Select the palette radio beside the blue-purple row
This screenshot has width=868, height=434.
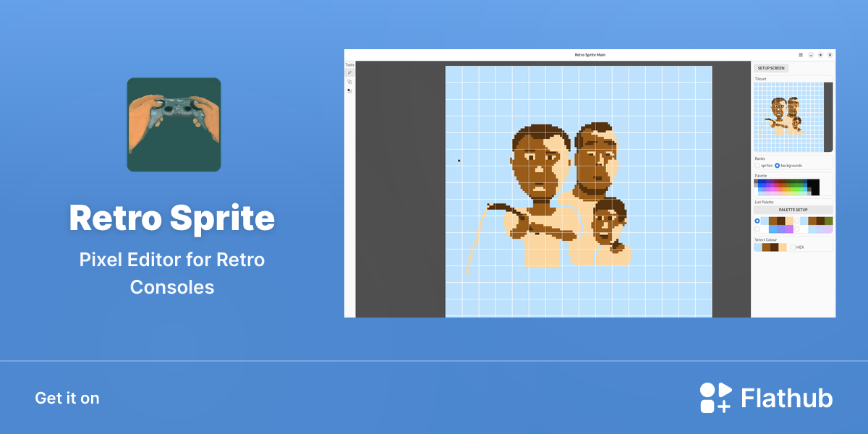[x=757, y=229]
